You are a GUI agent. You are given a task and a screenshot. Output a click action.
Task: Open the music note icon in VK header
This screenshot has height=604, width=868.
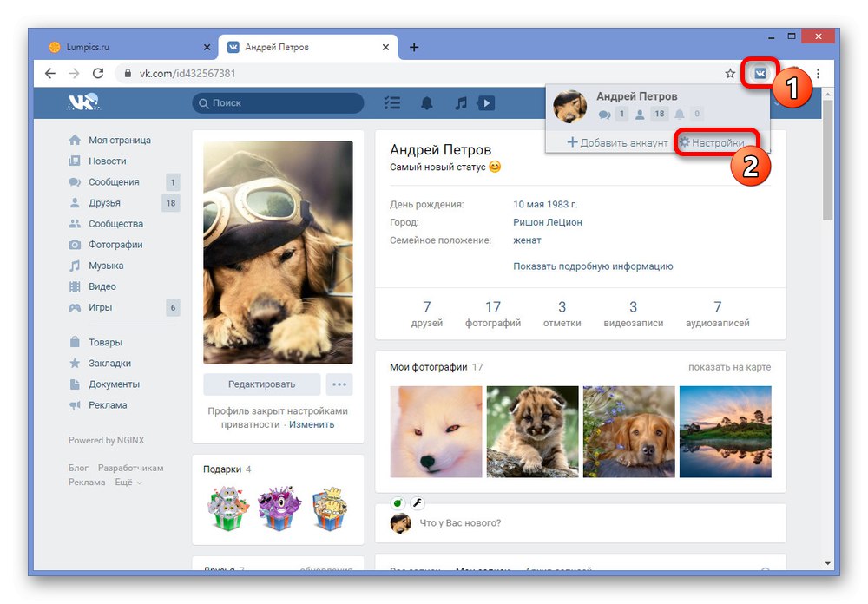461,103
